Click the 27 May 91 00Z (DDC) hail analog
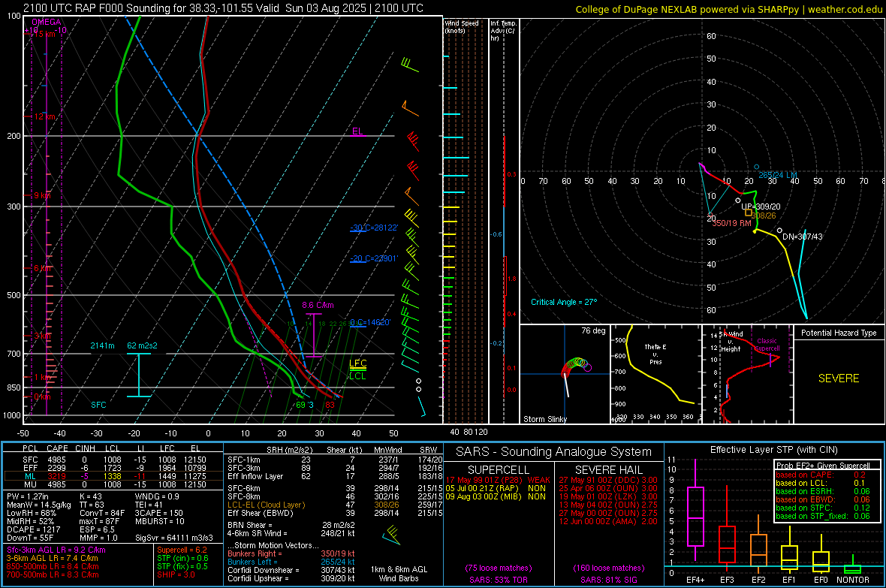 coord(608,480)
